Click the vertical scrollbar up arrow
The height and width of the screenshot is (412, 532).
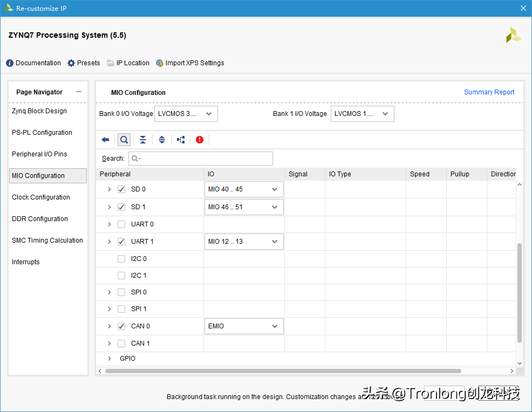(520, 185)
